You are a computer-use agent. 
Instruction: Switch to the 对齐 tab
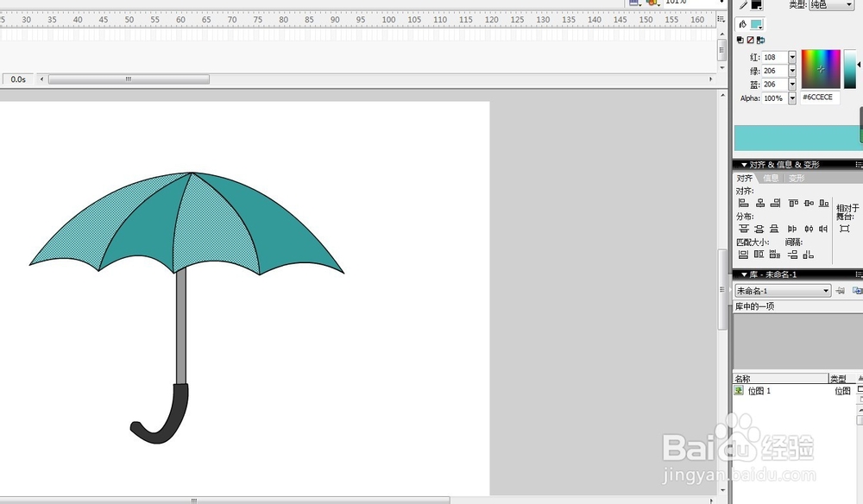click(x=745, y=179)
